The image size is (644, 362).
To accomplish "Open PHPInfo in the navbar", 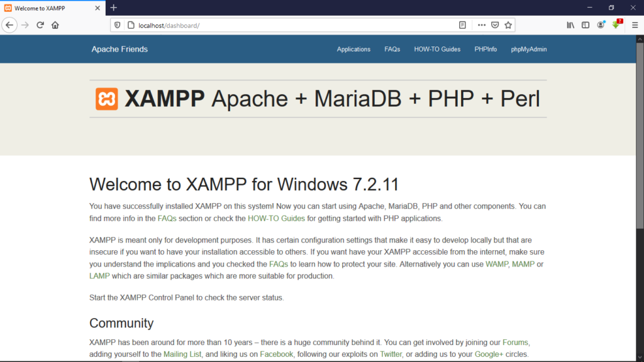I will coord(486,49).
